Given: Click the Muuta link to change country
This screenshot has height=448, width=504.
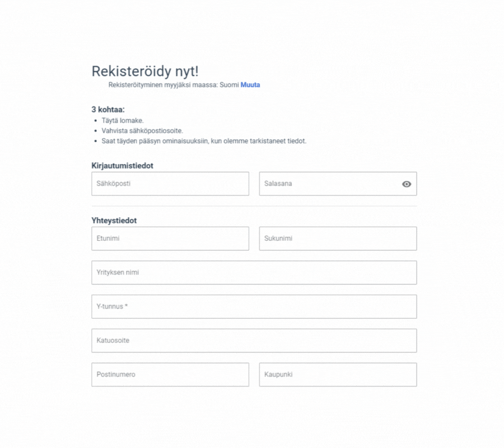Looking at the screenshot, I should (250, 85).
